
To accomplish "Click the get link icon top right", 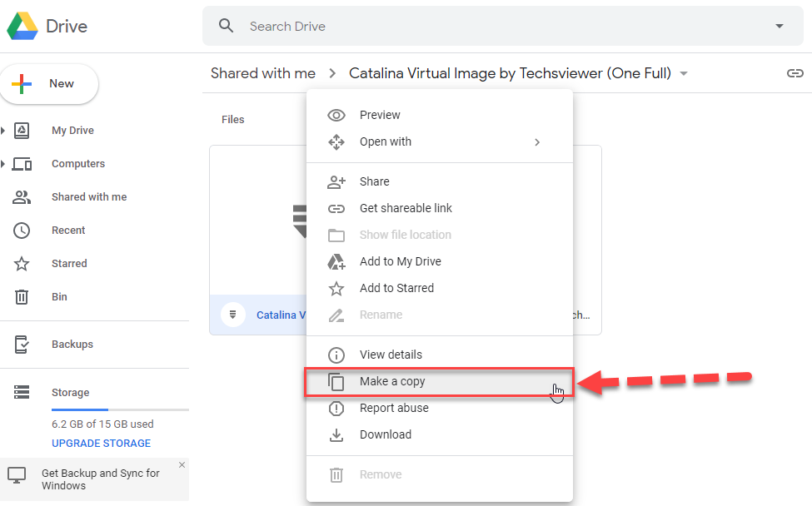I will pos(795,73).
